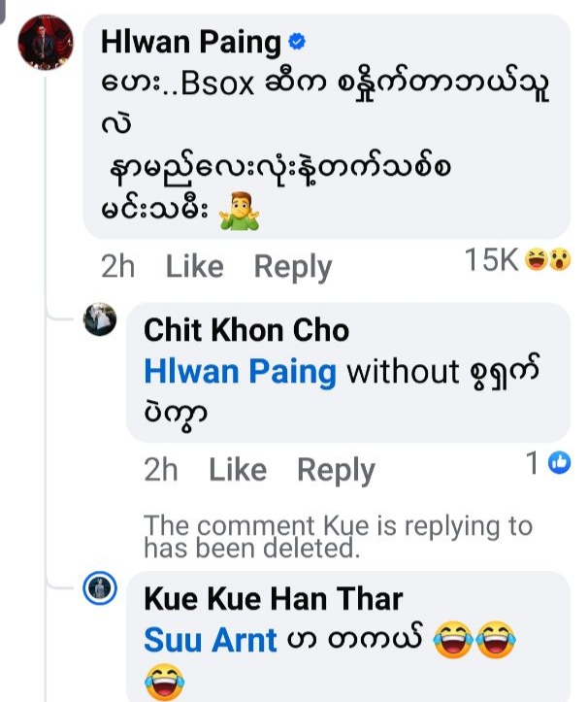Click the Hlwan Paing commenter name
588x702 pixels.
(190, 43)
